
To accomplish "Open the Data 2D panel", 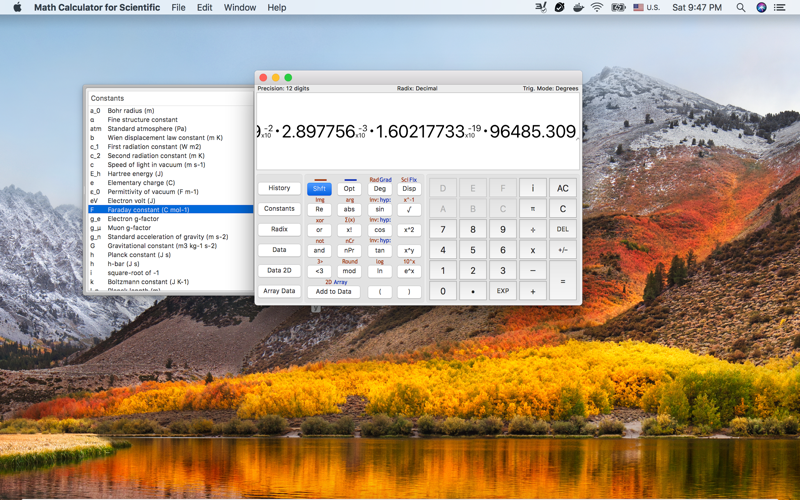I will click(279, 270).
